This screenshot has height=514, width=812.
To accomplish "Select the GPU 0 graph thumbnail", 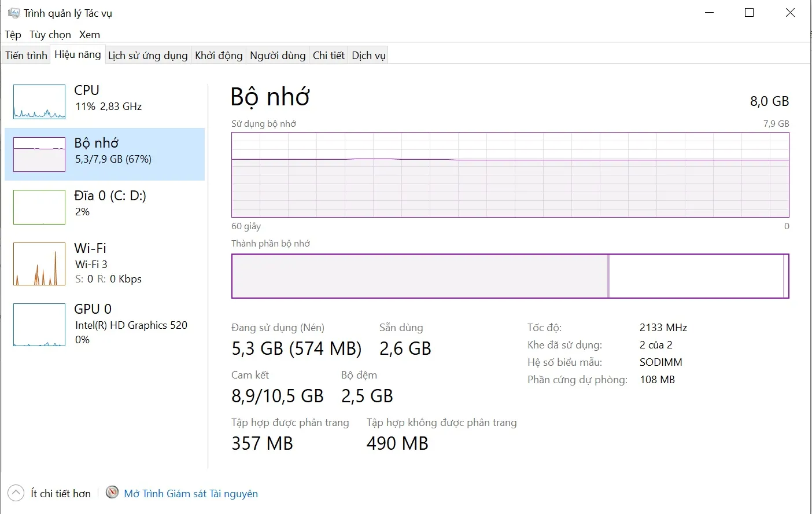I will pos(39,325).
